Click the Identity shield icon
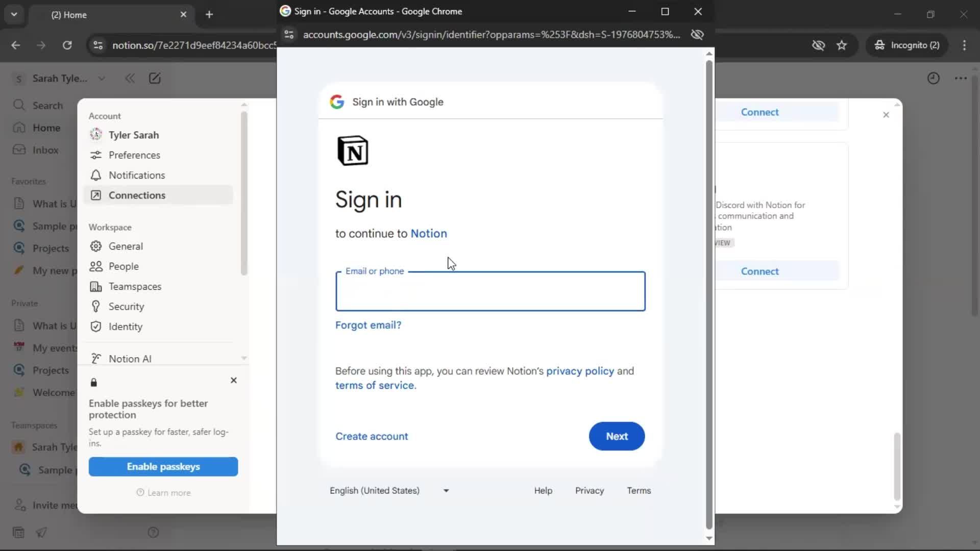The height and width of the screenshot is (551, 980). tap(95, 327)
